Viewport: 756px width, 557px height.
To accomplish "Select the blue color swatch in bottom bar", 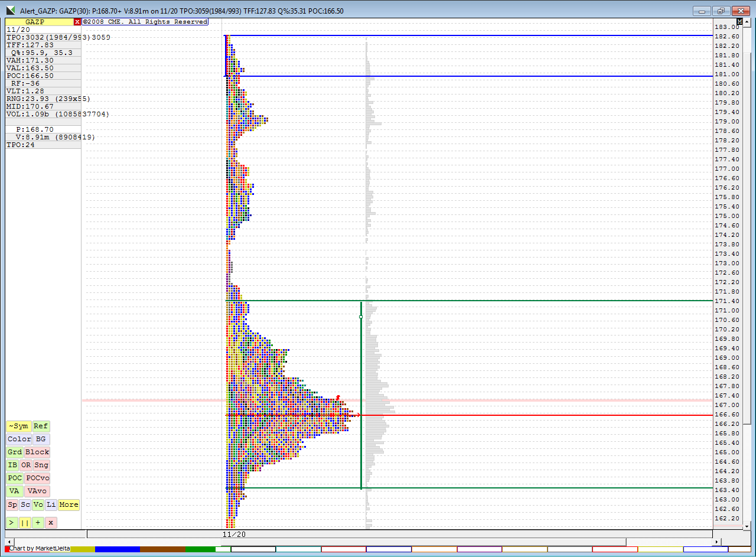I will 117,549.
